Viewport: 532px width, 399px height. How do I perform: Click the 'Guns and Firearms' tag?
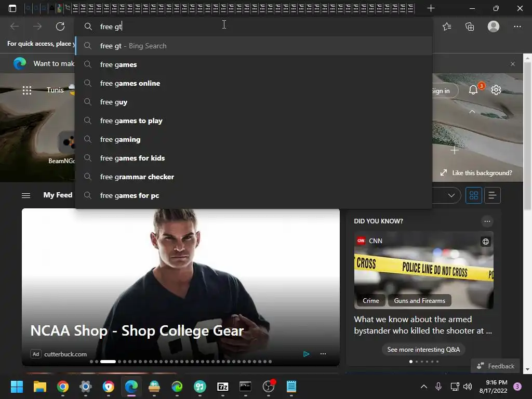(x=419, y=301)
